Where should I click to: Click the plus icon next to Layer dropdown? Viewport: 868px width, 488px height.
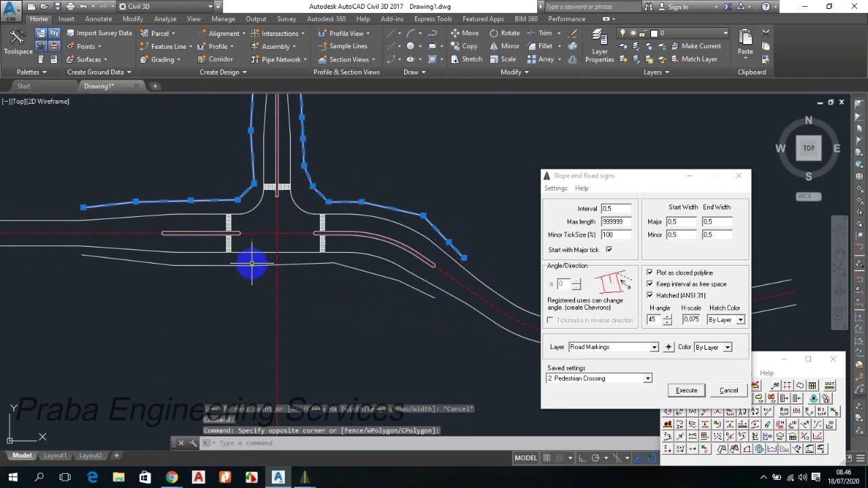click(x=668, y=347)
